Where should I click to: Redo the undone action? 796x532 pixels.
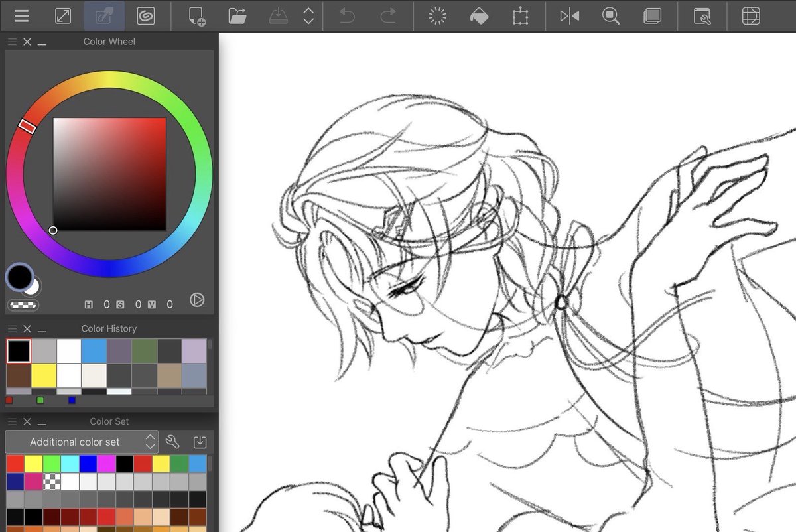(389, 16)
